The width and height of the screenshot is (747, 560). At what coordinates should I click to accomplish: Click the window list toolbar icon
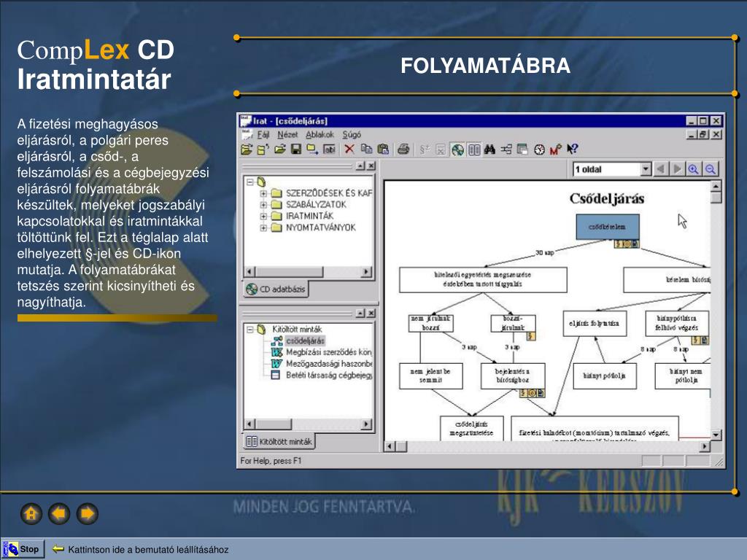coord(522,149)
